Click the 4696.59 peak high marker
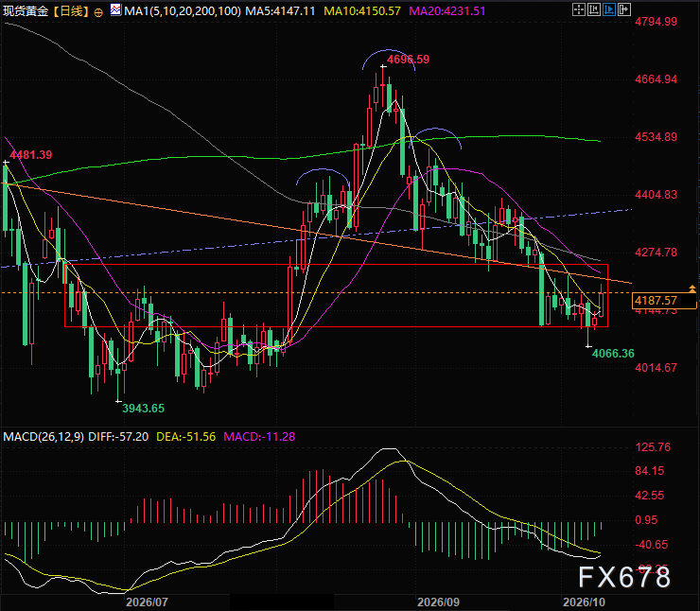The image size is (700, 611). [x=408, y=60]
